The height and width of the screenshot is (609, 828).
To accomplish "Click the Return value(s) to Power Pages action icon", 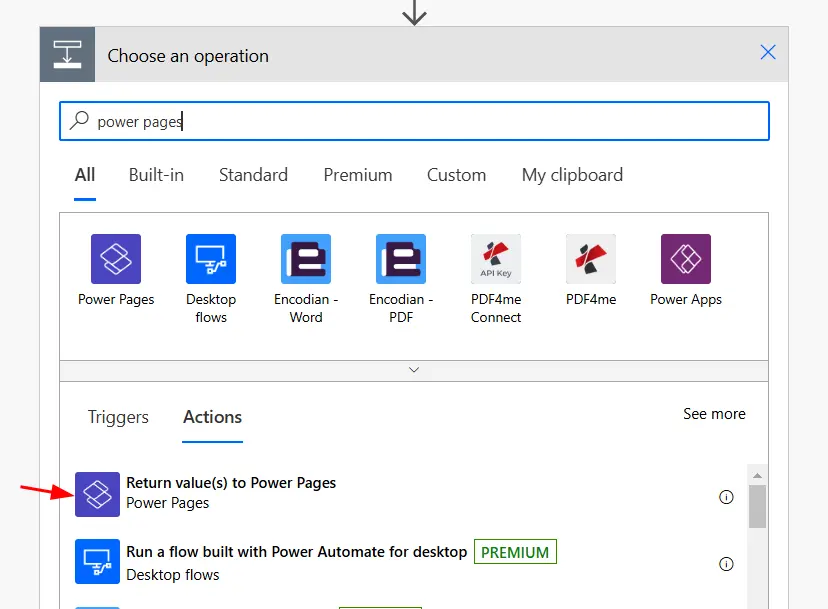I will tap(97, 494).
